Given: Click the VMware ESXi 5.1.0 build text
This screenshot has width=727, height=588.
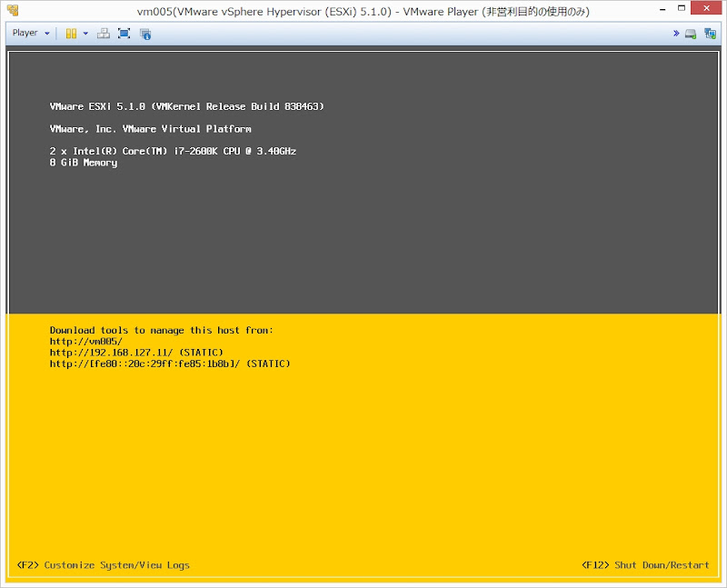Looking at the screenshot, I should coord(187,106).
